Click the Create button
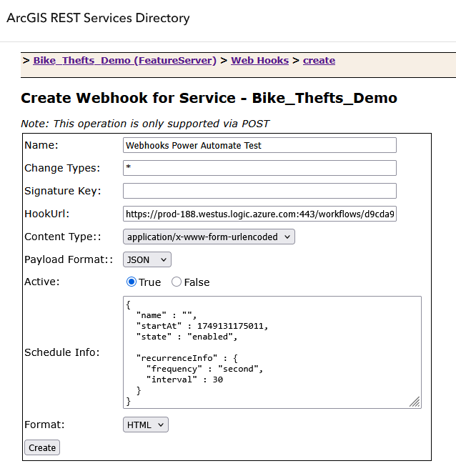The image size is (456, 476). point(42,447)
